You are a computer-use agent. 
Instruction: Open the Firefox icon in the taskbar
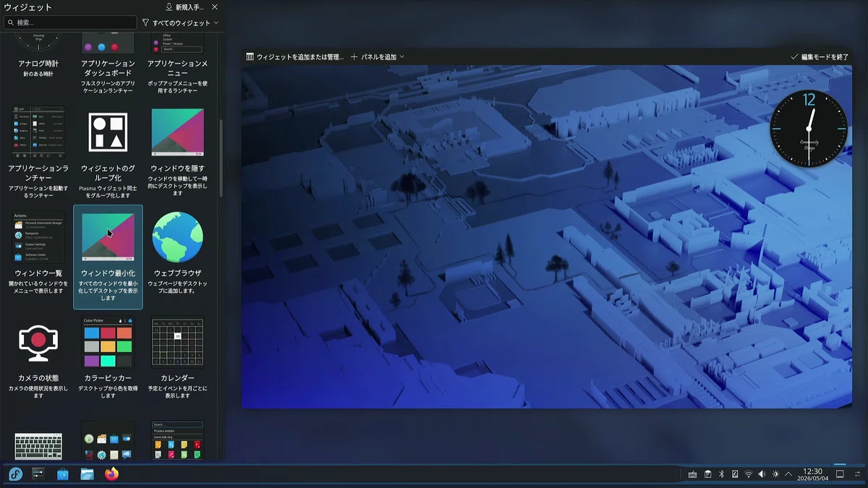coord(111,474)
